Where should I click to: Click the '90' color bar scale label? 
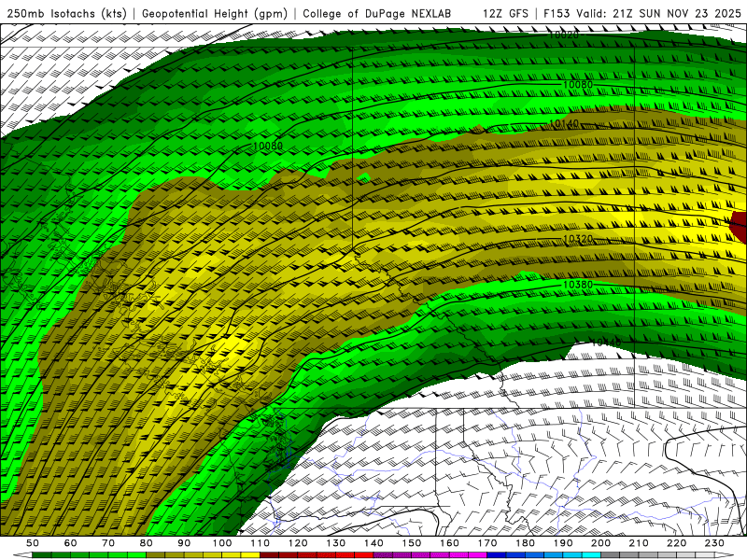coord(184,543)
